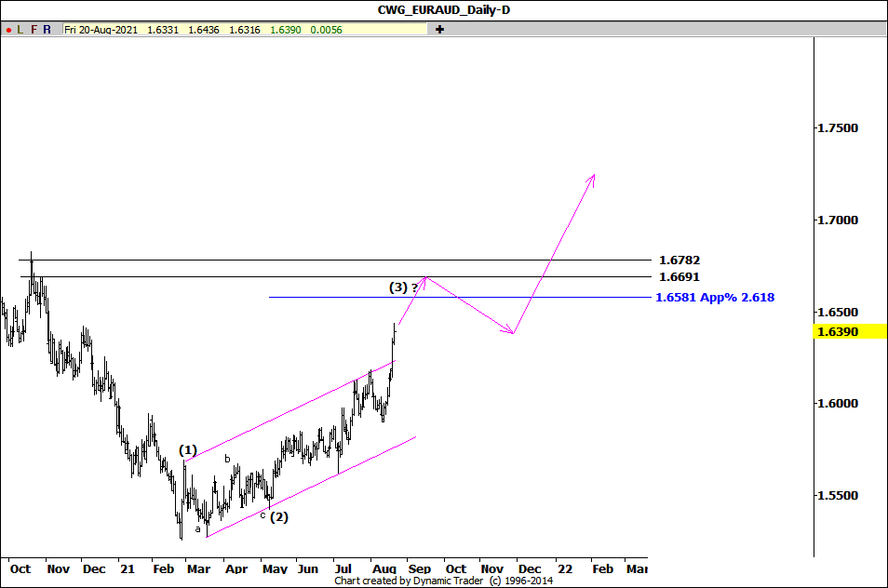Select the 1.6691 resistance level label
Viewport: 888px width, 588px height.
(x=679, y=277)
